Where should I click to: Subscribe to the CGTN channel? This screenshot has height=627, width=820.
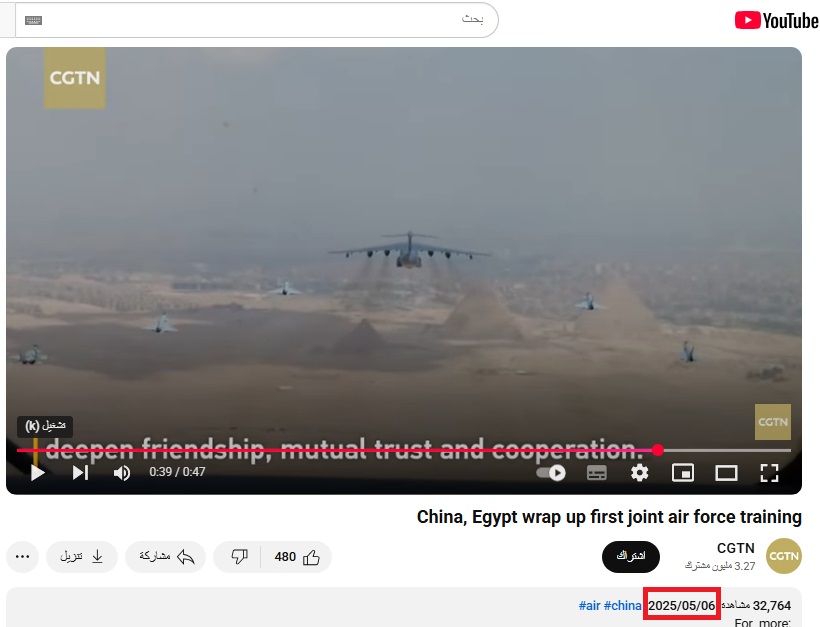[631, 556]
